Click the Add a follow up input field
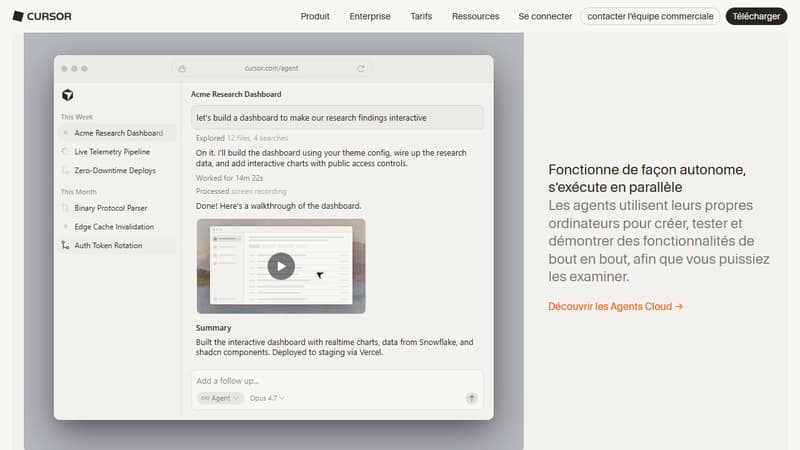800x450 pixels. 337,381
